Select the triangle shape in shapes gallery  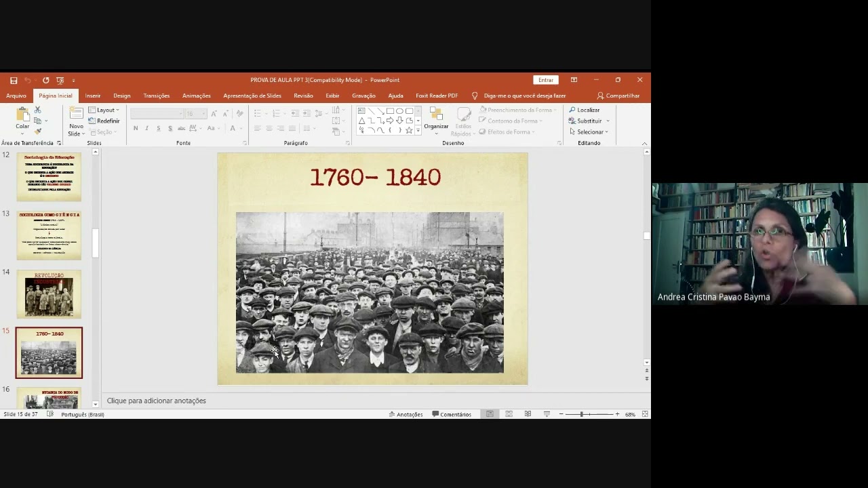click(361, 121)
